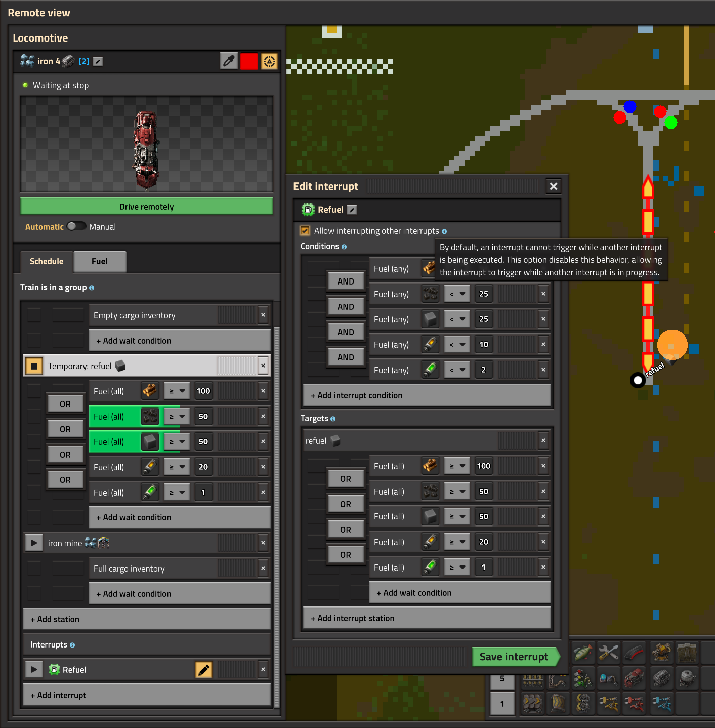Click the follow-train target icon in header

tap(269, 61)
